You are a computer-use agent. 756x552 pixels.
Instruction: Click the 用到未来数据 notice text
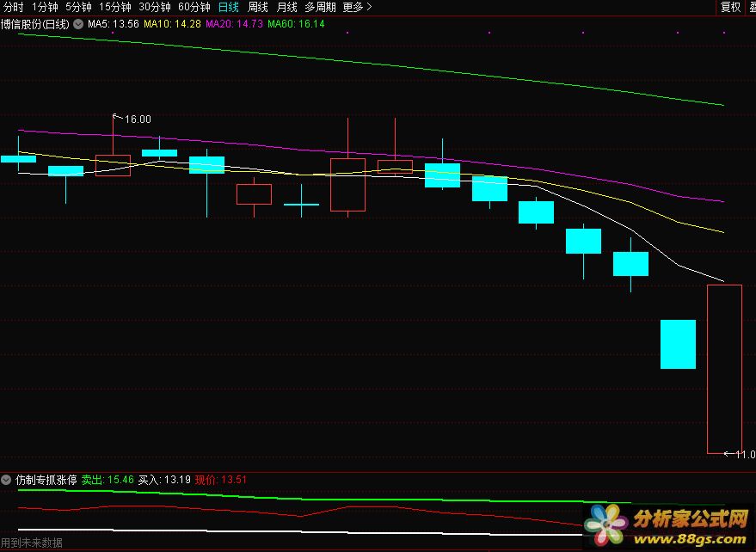tap(32, 543)
